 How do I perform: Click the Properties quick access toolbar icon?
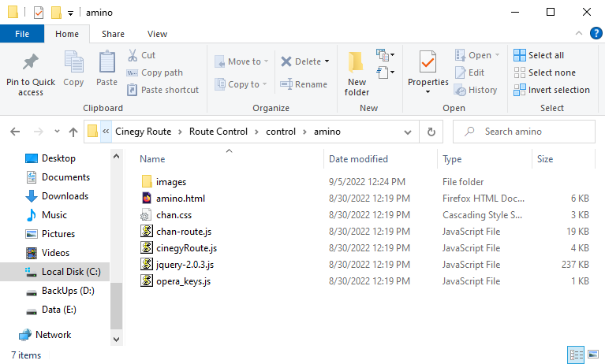pyautogui.click(x=39, y=13)
